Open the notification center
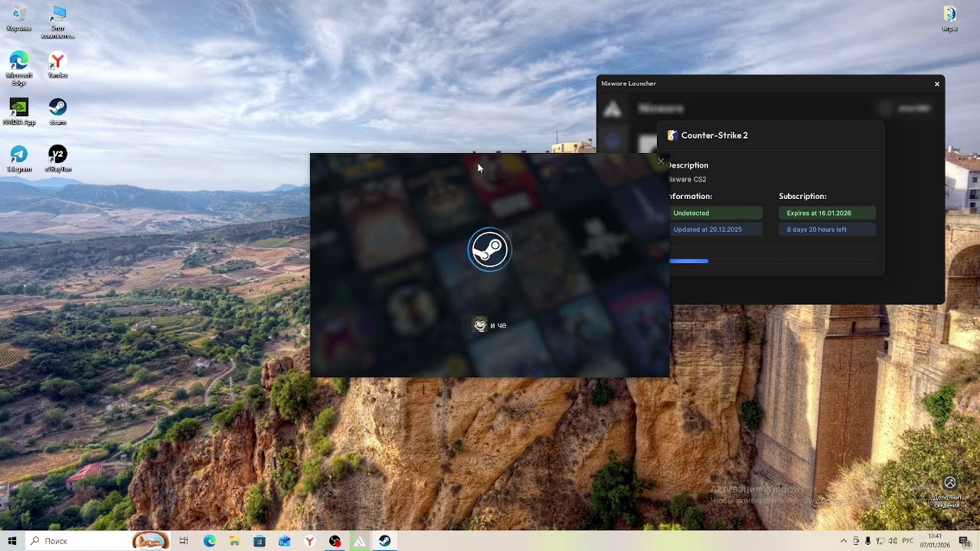 tap(965, 541)
